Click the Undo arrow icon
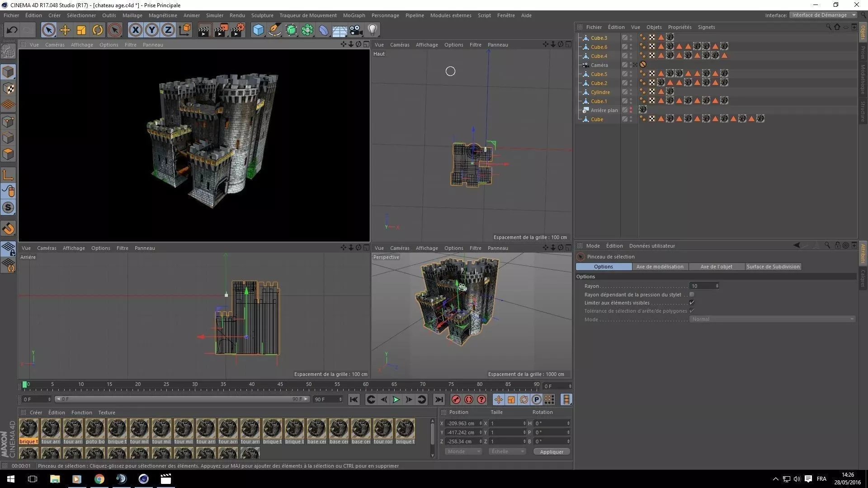Screen dimensions: 868x488 (x=12, y=30)
